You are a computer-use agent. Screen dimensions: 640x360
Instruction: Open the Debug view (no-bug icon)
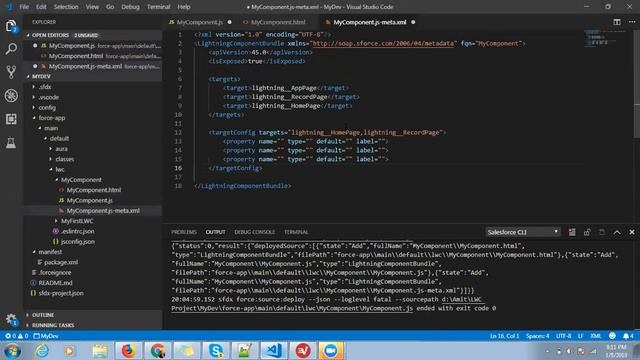[x=11, y=96]
